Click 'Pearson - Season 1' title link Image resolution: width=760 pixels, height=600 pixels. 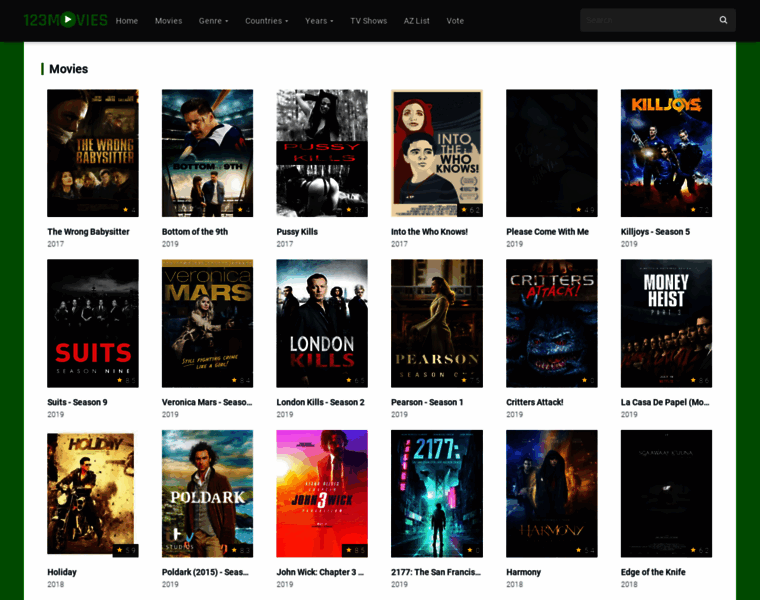tap(427, 402)
